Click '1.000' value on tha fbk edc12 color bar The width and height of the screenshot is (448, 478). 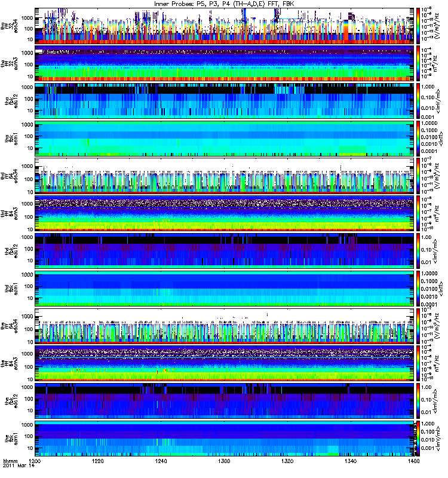[428, 87]
